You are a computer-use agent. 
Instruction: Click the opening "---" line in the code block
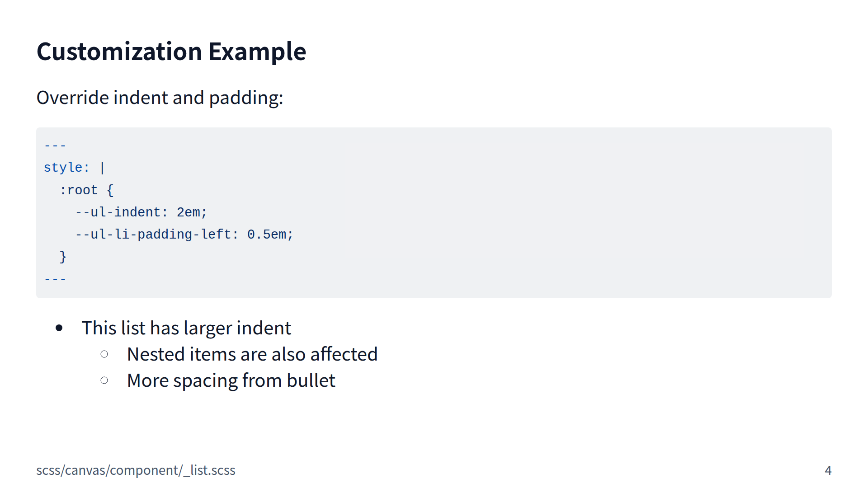pyautogui.click(x=55, y=145)
